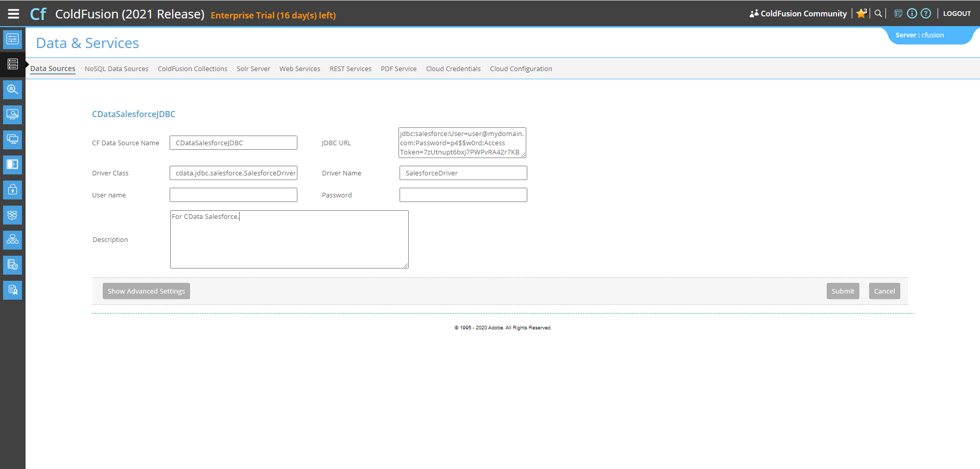Focus the User name input field
980x469 pixels.
(234, 195)
